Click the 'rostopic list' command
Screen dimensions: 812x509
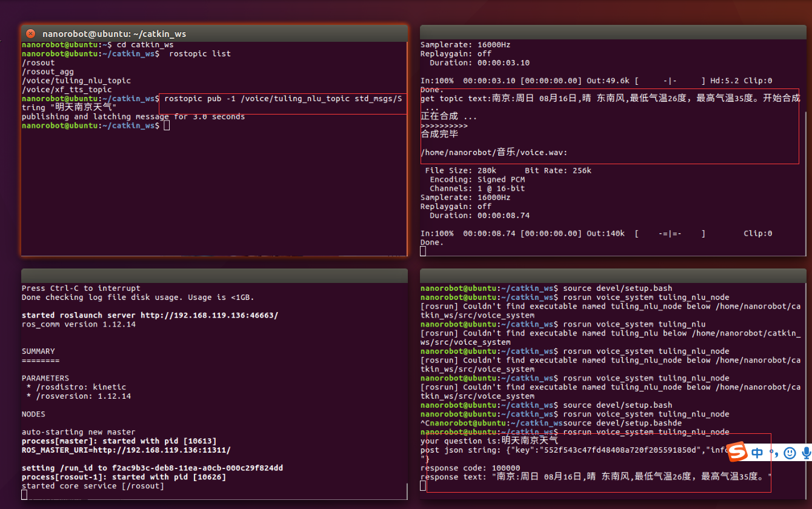point(200,54)
